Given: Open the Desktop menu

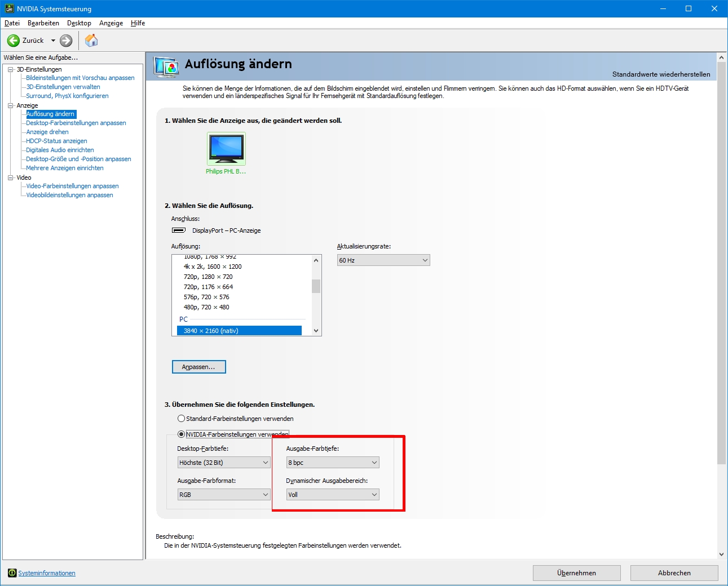Looking at the screenshot, I should tap(79, 23).
